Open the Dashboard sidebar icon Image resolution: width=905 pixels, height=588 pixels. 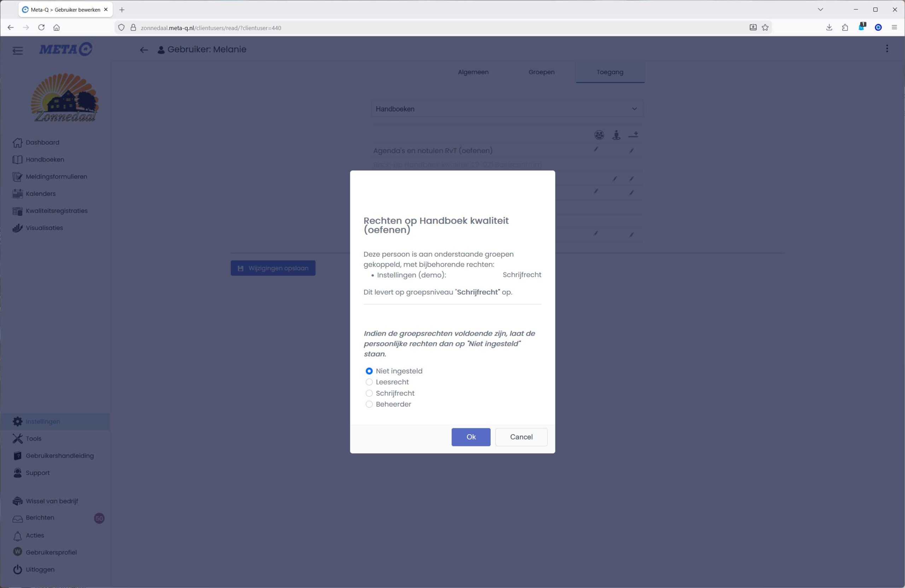pos(17,142)
